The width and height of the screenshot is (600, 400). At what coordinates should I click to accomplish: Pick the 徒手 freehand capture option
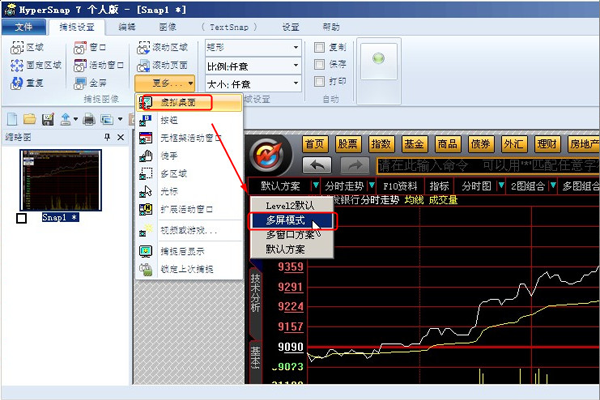(x=165, y=155)
